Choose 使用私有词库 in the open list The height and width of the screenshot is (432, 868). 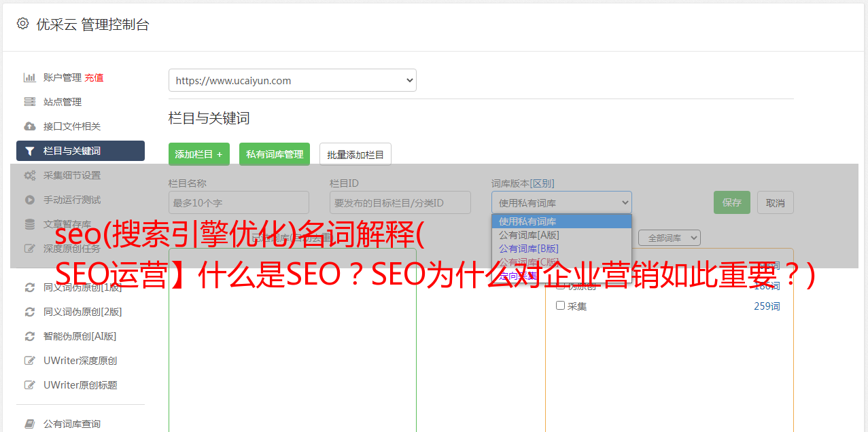click(x=561, y=221)
